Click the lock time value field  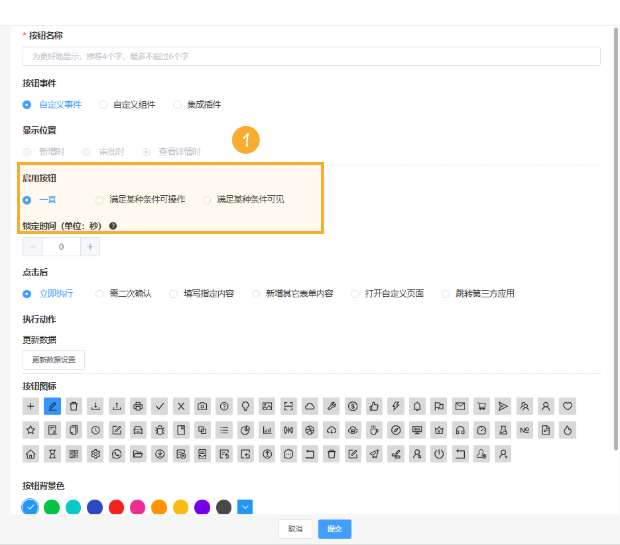tap(61, 247)
